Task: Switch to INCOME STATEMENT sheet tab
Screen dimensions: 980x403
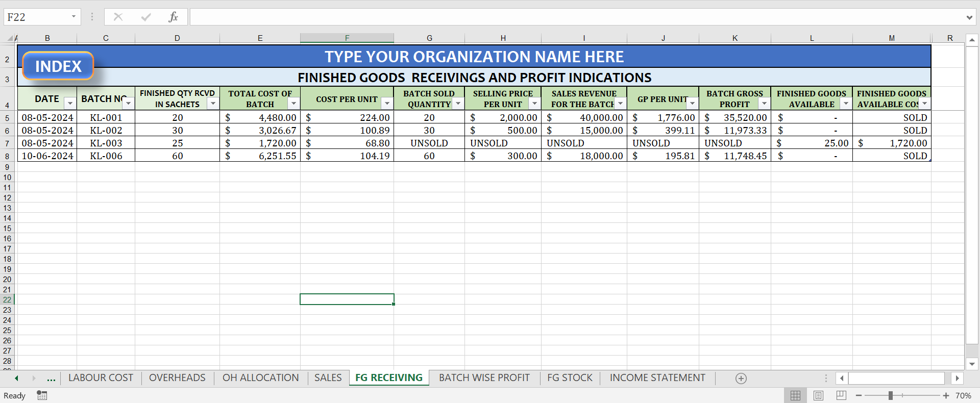Action: (x=657, y=378)
